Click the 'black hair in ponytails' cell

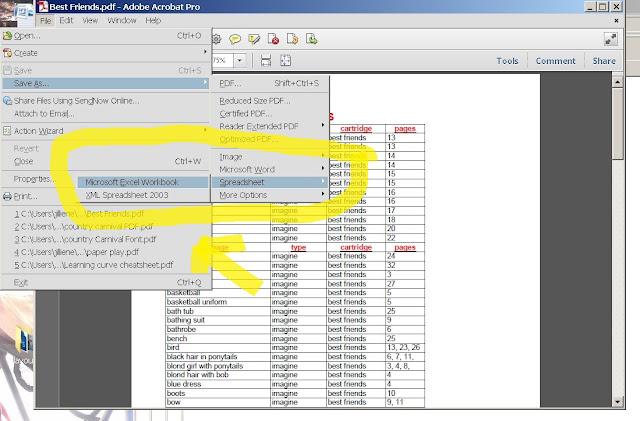pos(218,357)
